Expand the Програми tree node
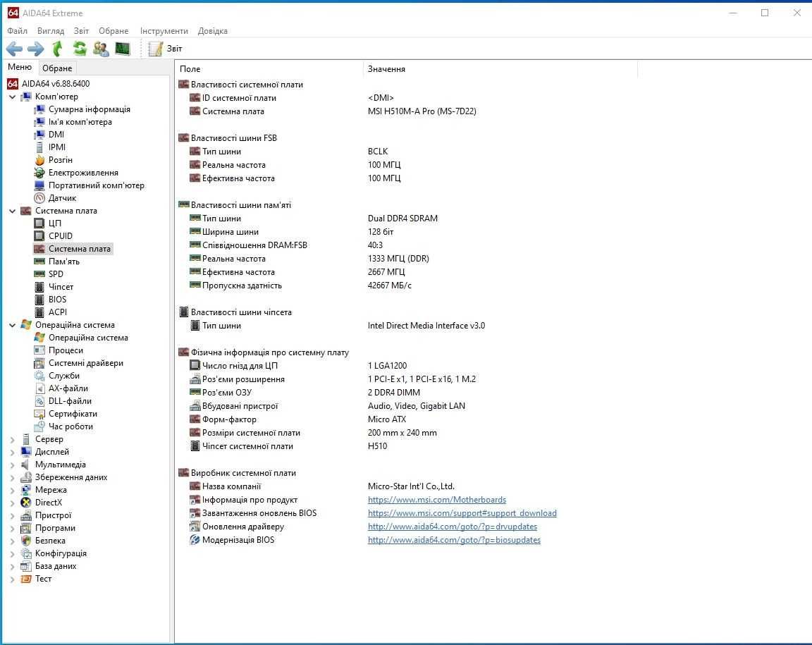Image resolution: width=812 pixels, height=645 pixels. pyautogui.click(x=13, y=529)
